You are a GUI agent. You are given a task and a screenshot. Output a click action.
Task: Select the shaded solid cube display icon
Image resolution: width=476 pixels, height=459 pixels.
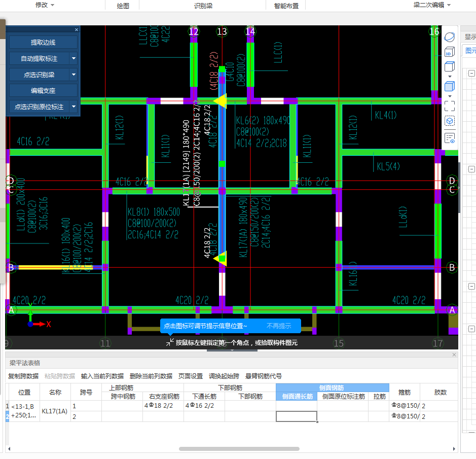[449, 86]
